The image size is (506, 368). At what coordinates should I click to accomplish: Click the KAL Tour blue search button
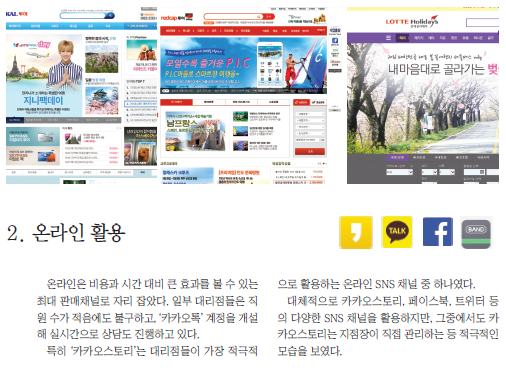110,15
